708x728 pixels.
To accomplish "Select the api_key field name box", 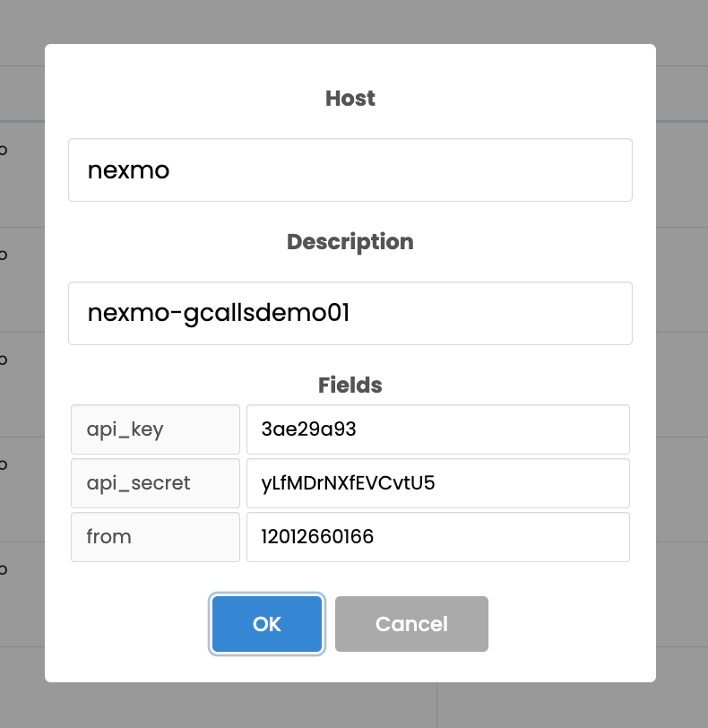I will (155, 429).
